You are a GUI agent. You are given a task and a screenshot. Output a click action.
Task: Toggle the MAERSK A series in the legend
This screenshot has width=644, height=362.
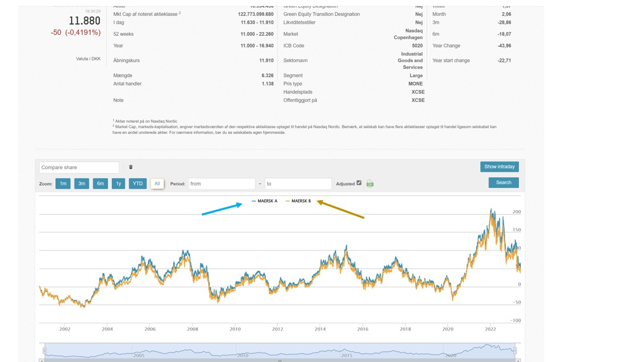coord(265,201)
